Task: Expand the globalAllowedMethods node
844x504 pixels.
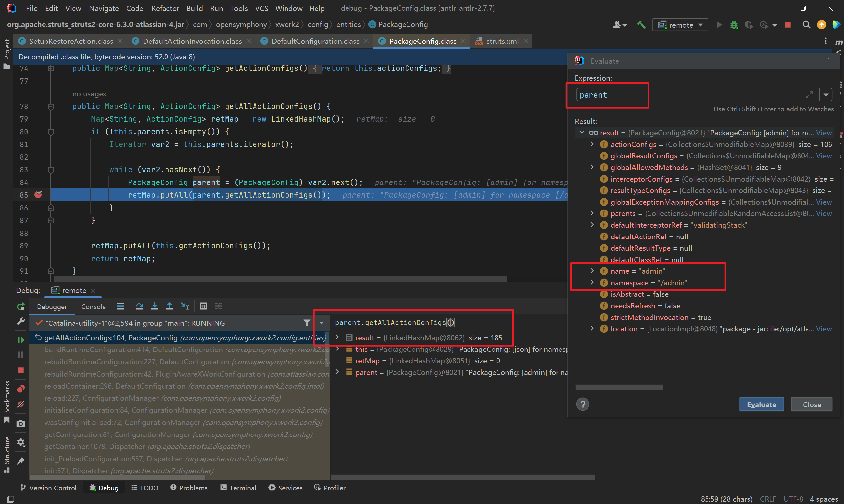Action: point(592,167)
